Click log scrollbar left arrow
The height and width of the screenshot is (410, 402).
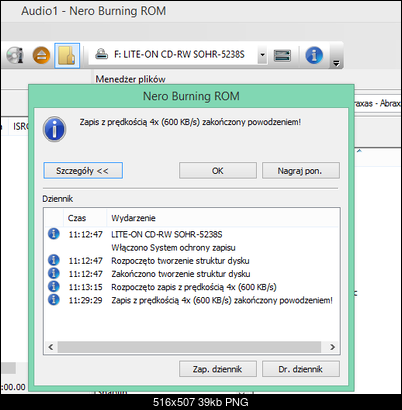[x=51, y=347]
